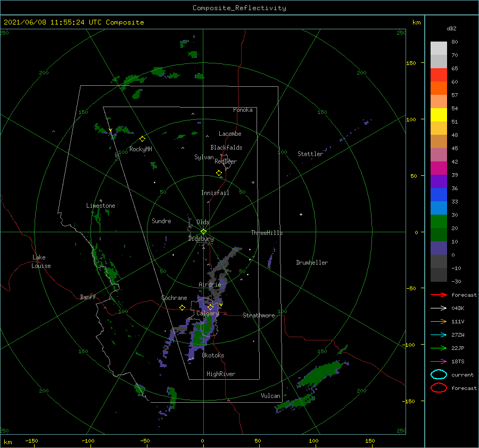
Task: Pick the bright green 20–30 dBZ swatch
Action: coord(439,222)
